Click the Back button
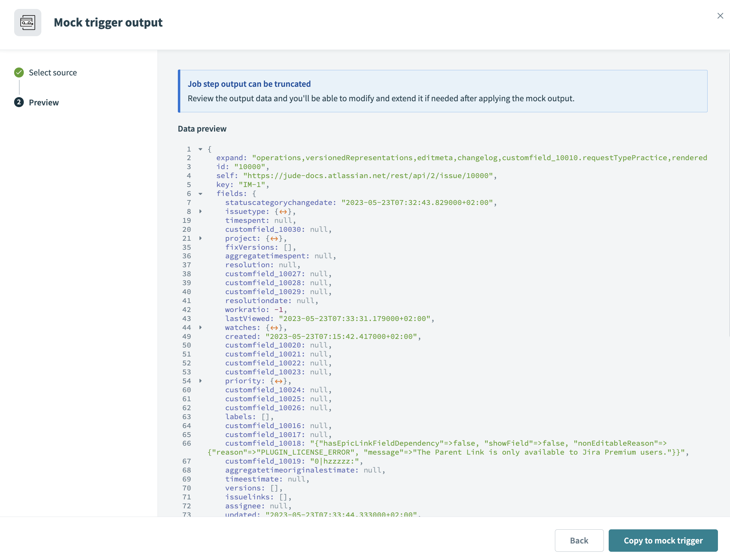Screen dimensions: 730x560 [x=579, y=540]
